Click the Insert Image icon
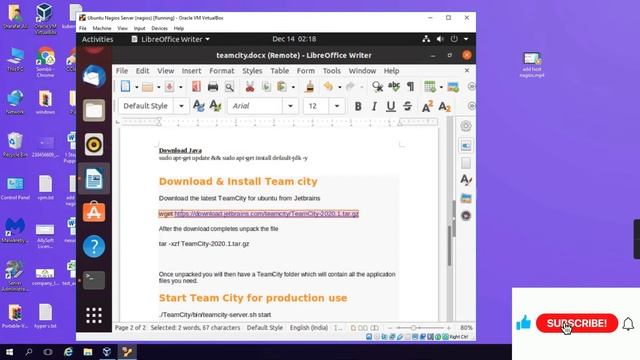640x360 pixels. point(453,87)
